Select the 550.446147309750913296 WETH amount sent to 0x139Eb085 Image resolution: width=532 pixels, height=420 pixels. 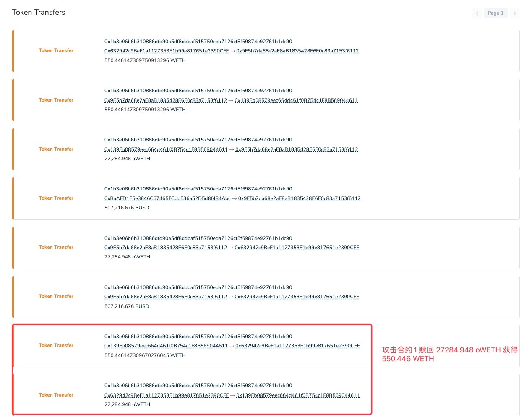click(x=145, y=110)
